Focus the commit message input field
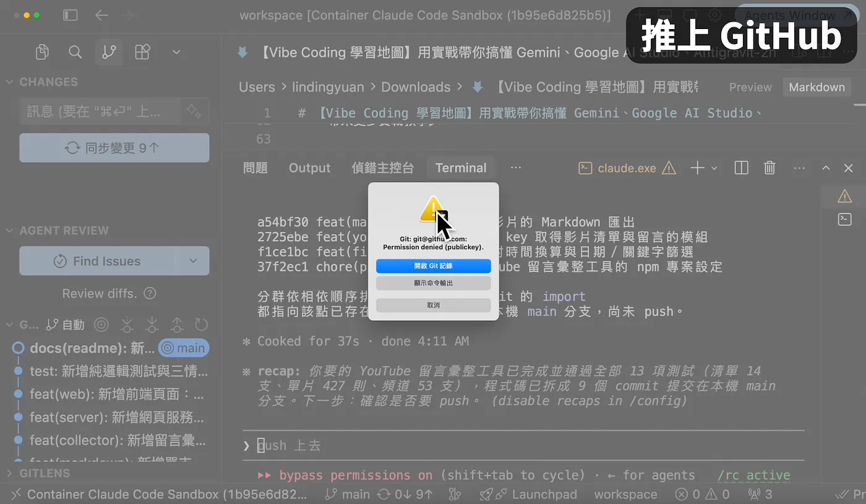Screen dimensions: 866x504 click(x=100, y=111)
